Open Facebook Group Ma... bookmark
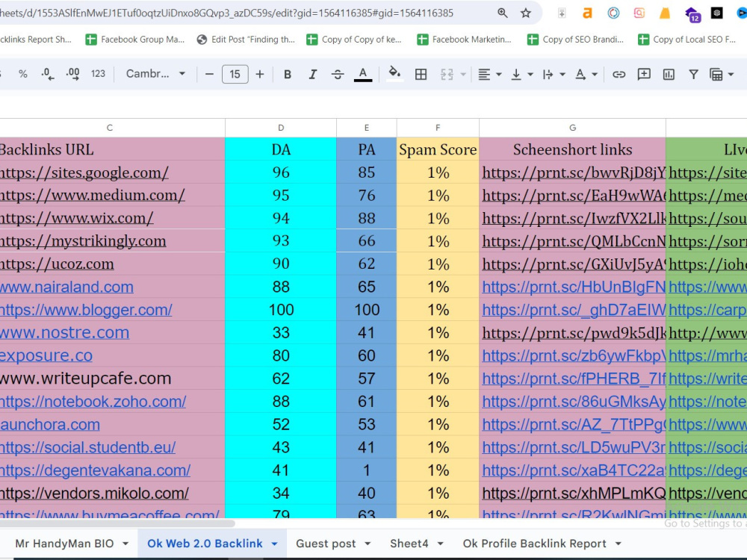747x560 pixels. 134,40
